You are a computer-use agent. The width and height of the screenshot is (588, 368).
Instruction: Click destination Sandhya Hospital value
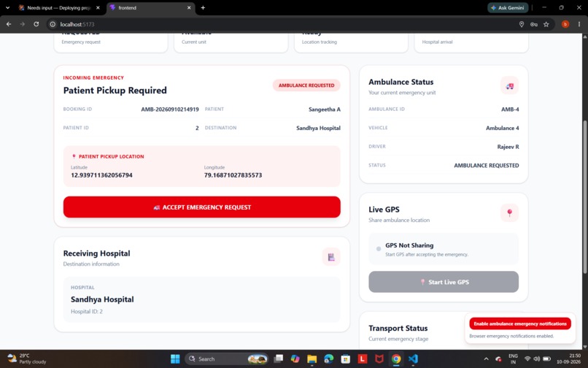point(318,128)
